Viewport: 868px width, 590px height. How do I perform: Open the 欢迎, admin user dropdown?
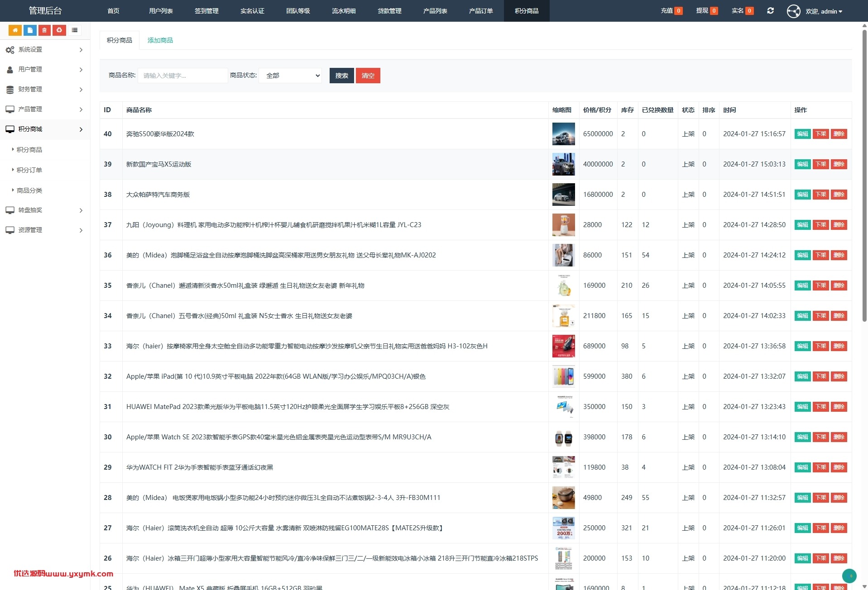824,11
